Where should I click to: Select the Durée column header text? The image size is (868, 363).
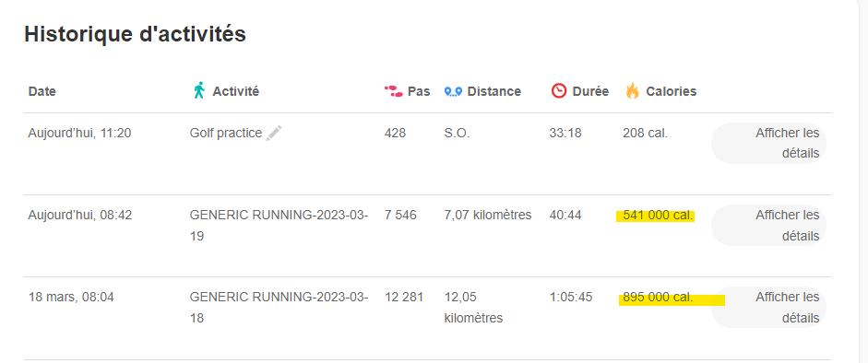pyautogui.click(x=590, y=92)
